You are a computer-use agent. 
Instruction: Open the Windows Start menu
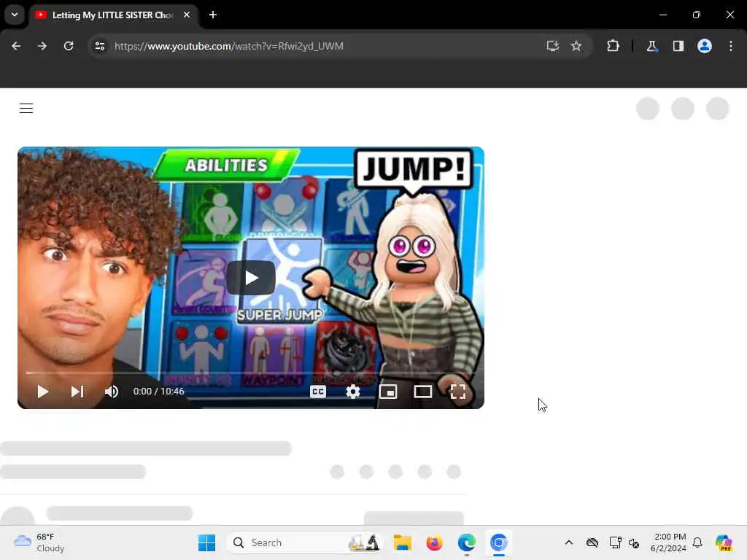(x=206, y=542)
